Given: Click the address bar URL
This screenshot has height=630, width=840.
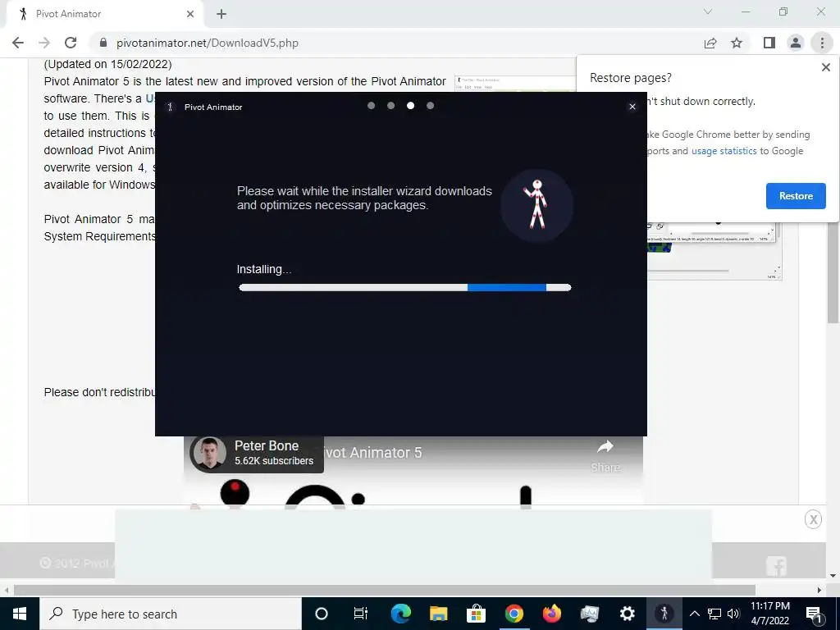Looking at the screenshot, I should (x=208, y=43).
